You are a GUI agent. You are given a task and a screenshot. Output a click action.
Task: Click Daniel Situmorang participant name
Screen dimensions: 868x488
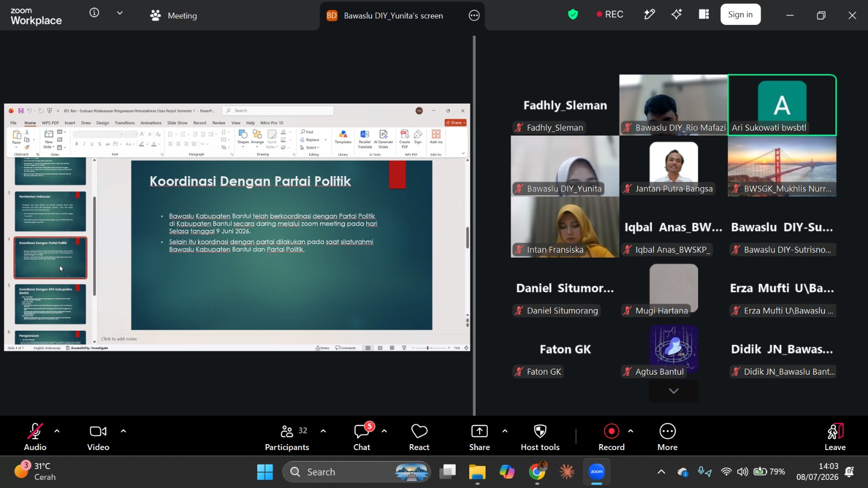563,311
